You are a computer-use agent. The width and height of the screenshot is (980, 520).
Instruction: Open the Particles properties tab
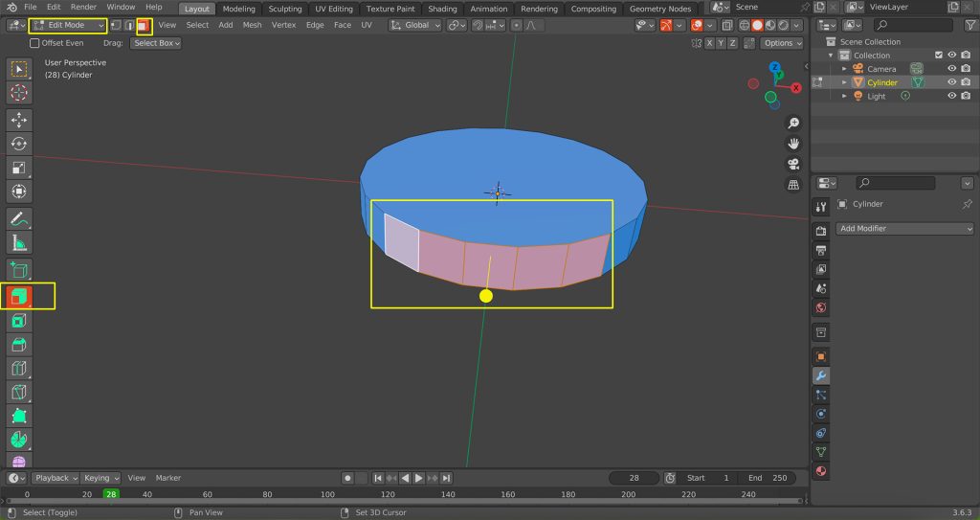[821, 395]
